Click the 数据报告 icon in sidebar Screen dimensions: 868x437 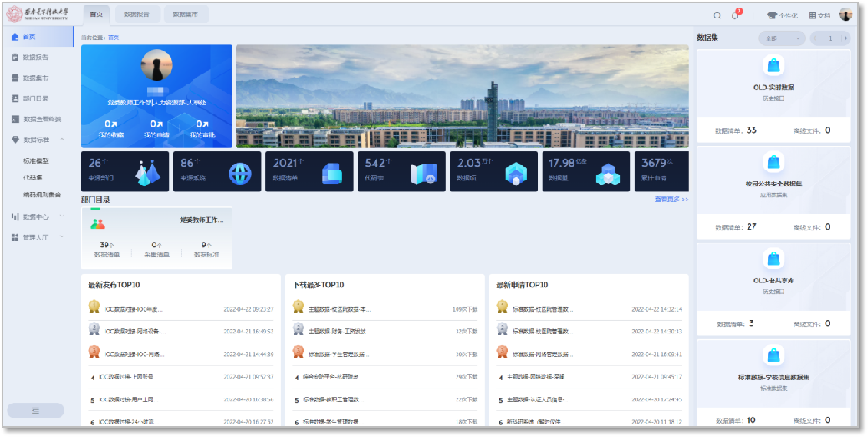click(x=15, y=58)
